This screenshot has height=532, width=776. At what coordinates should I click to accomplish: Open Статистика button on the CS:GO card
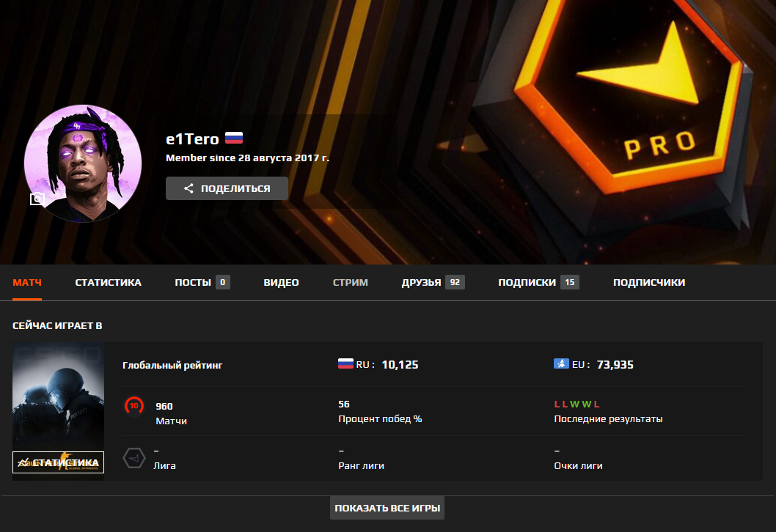[59, 462]
